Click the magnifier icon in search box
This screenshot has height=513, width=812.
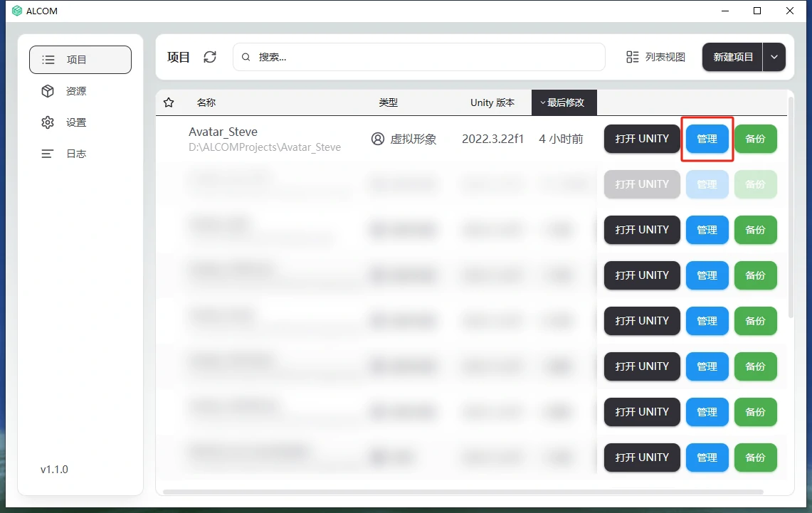[246, 57]
